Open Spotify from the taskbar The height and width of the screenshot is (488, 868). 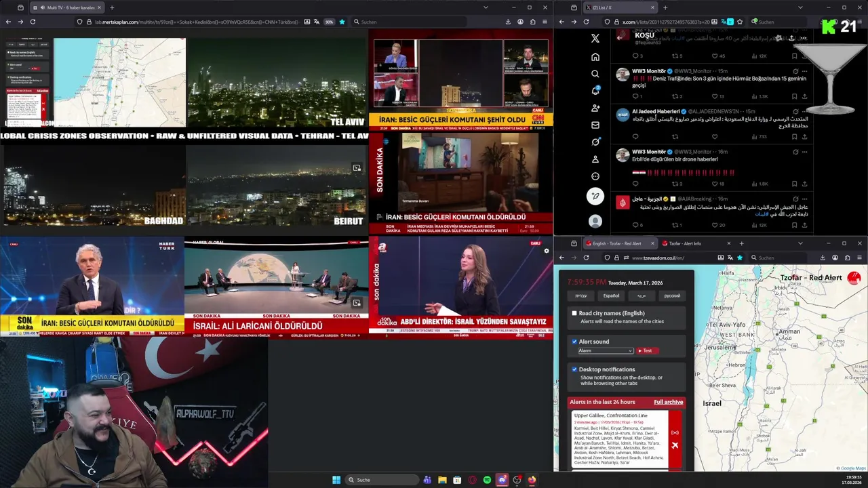coord(487,480)
